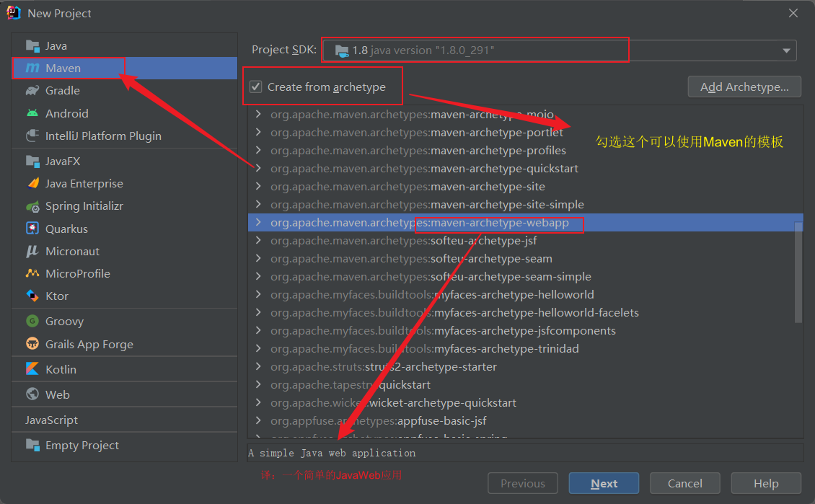Click the Spring Initializr icon
The width and height of the screenshot is (815, 504).
click(32, 206)
